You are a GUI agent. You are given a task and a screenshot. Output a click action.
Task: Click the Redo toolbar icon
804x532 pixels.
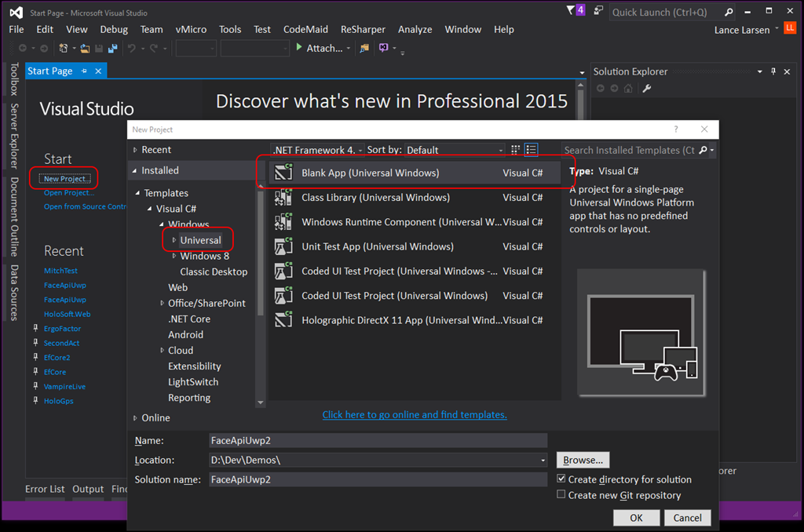(154, 48)
